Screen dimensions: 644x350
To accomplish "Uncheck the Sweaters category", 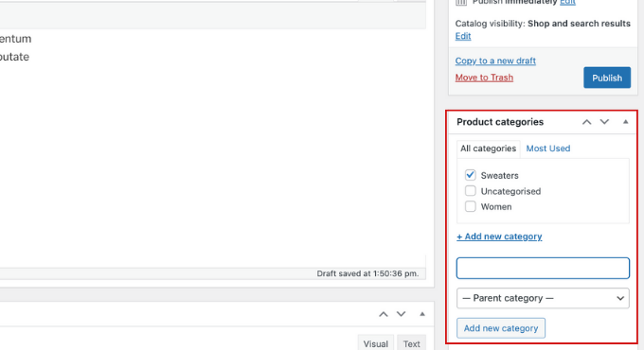I will 471,175.
